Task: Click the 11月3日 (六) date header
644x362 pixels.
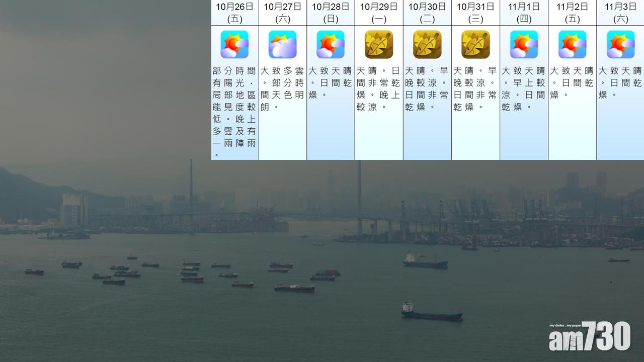Action: [x=620, y=13]
